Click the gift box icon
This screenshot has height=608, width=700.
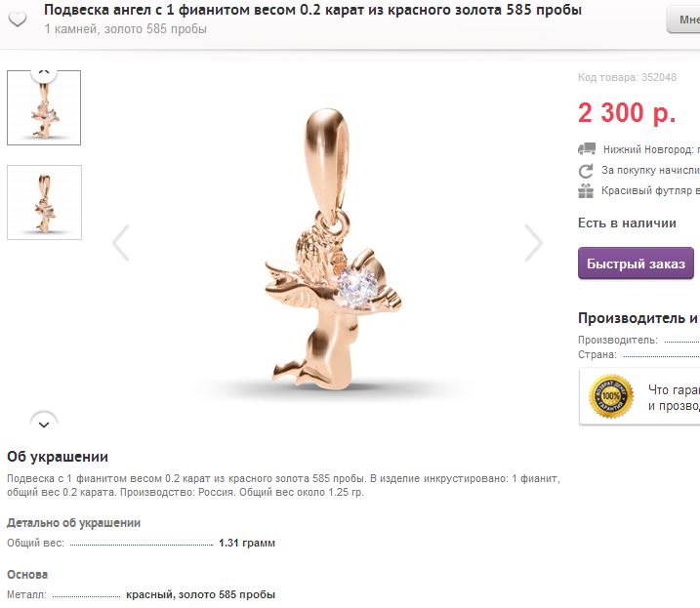[586, 190]
